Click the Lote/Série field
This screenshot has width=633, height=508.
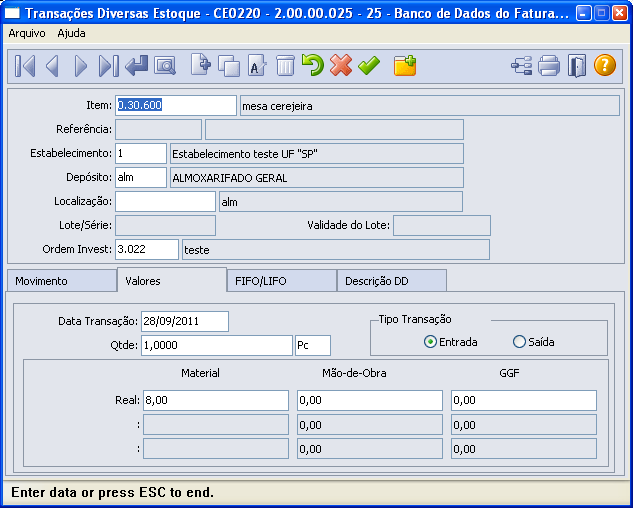(x=166, y=225)
